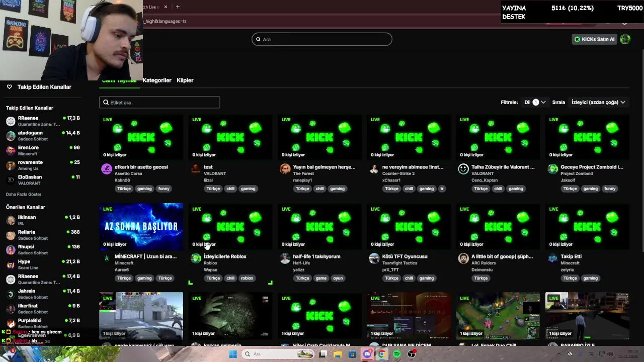
Task: Click roblox tag under Wapse stream
Action: (247, 278)
